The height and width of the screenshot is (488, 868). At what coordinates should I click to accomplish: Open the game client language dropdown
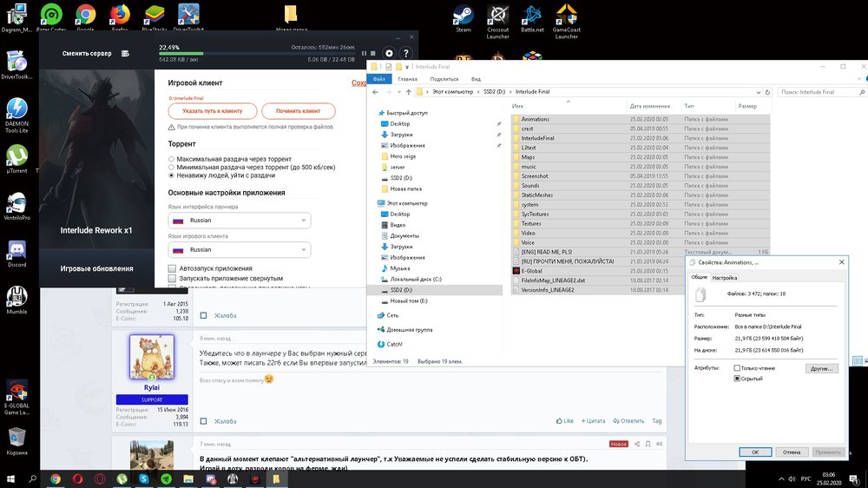pos(239,249)
